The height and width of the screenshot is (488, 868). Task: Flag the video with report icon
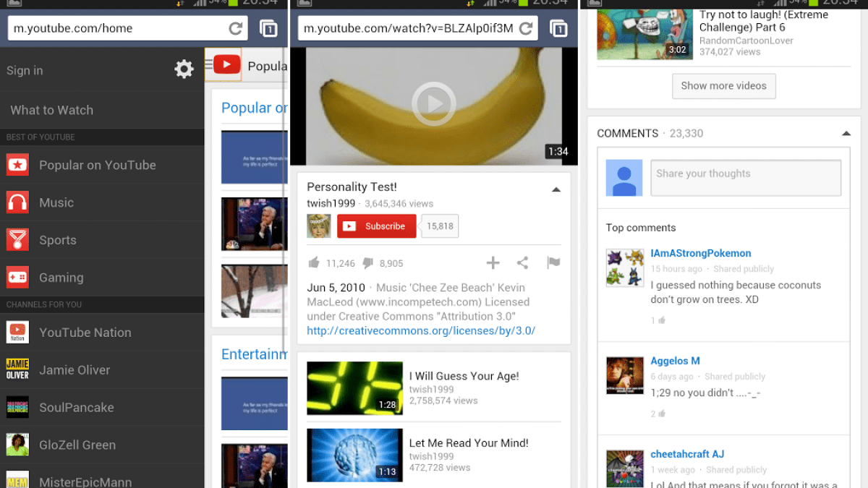click(553, 263)
